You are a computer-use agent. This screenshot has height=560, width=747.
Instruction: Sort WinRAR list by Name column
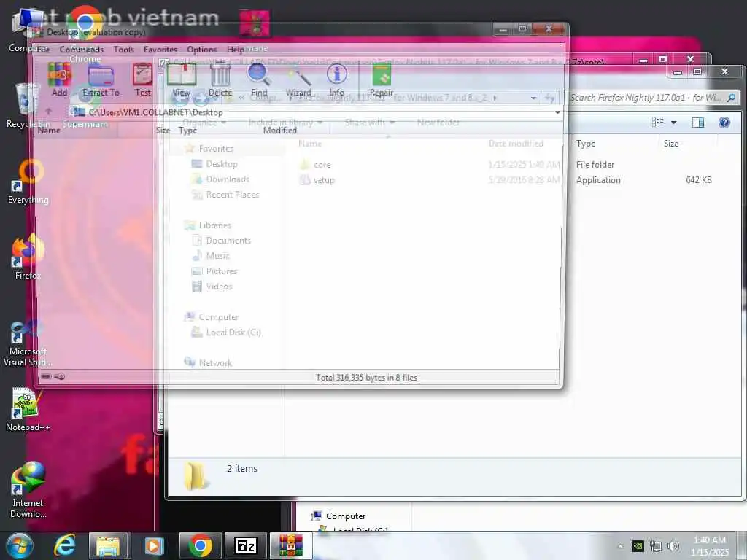49,131
